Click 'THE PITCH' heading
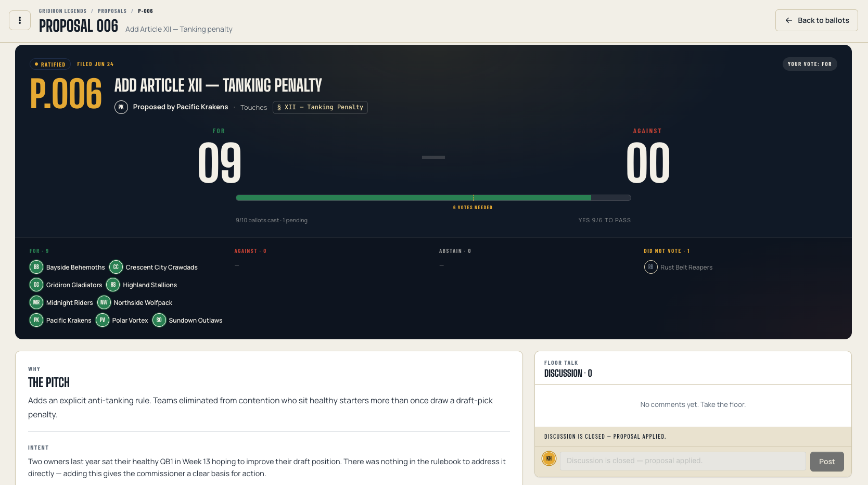This screenshot has width=868, height=485. 49,382
